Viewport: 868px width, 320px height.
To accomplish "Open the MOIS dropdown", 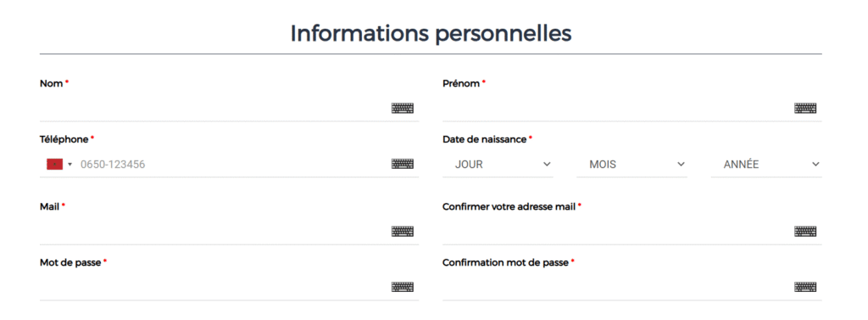I will 632,165.
